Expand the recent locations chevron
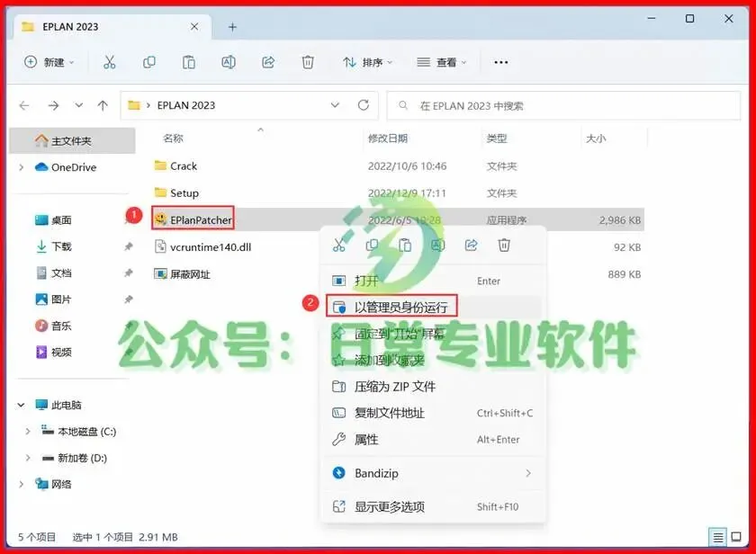Image resolution: width=756 pixels, height=554 pixels. 78,105
